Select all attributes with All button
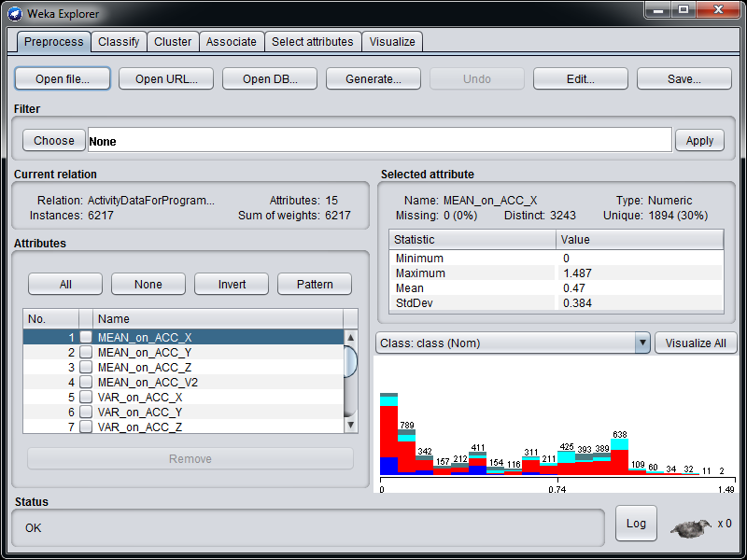Image resolution: width=747 pixels, height=560 pixels. [65, 285]
